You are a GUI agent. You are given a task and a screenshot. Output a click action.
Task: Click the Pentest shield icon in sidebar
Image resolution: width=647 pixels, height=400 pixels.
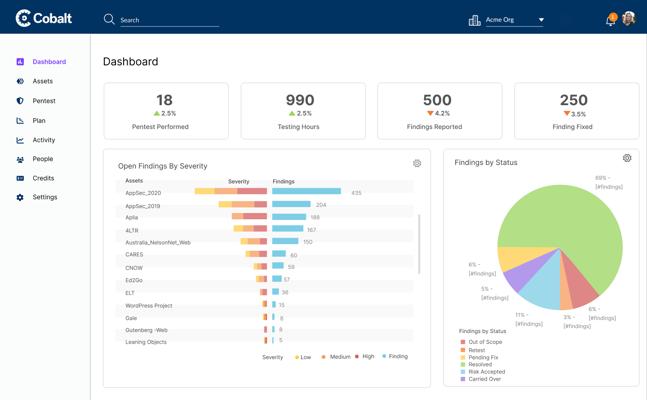tap(20, 101)
